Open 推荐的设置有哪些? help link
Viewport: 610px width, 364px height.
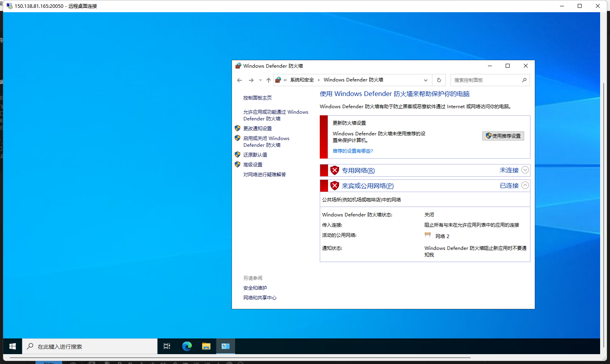(353, 151)
